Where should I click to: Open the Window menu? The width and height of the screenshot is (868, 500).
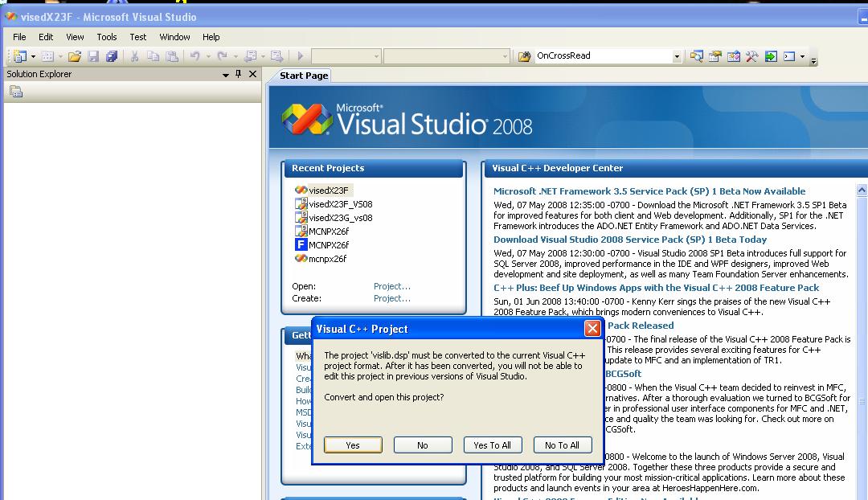(x=175, y=37)
